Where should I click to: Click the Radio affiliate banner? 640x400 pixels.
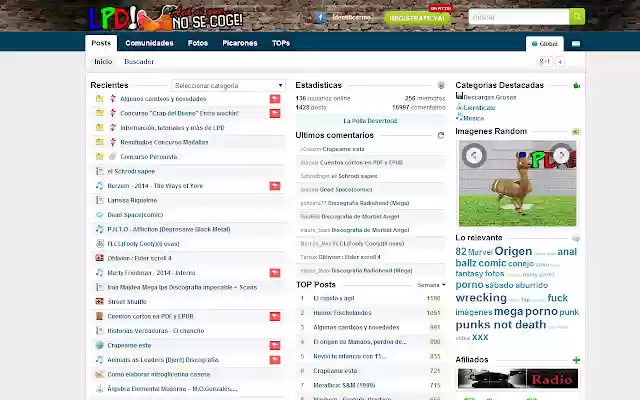tap(518, 379)
